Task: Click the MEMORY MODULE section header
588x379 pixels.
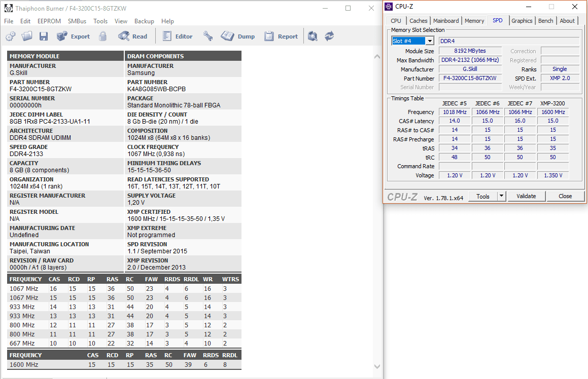Action: click(x=65, y=56)
